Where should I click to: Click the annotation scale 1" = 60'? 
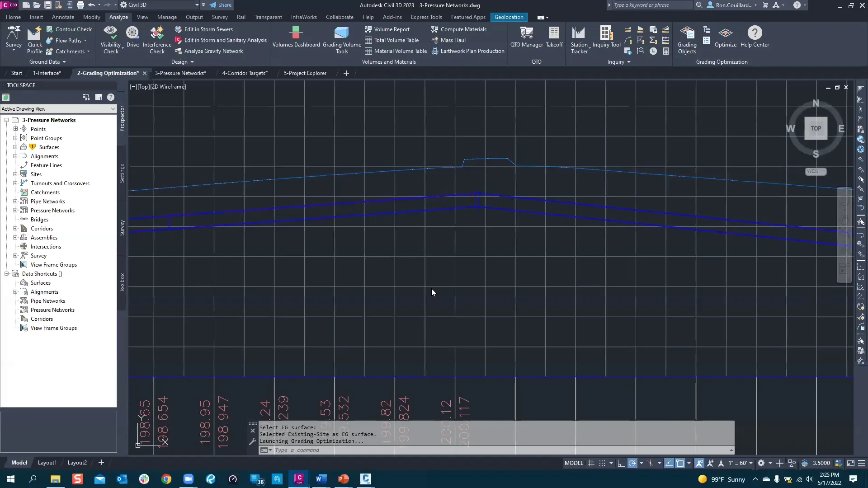[x=740, y=463]
